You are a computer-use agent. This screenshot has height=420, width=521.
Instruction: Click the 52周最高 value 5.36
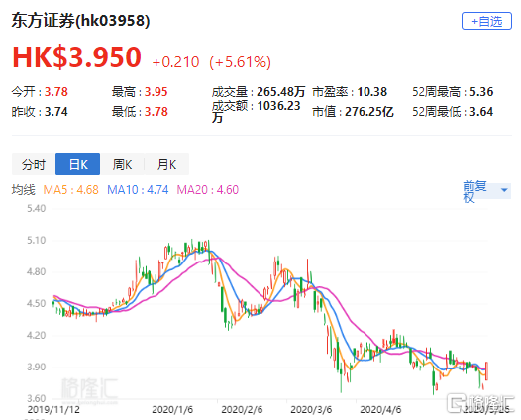(x=481, y=92)
